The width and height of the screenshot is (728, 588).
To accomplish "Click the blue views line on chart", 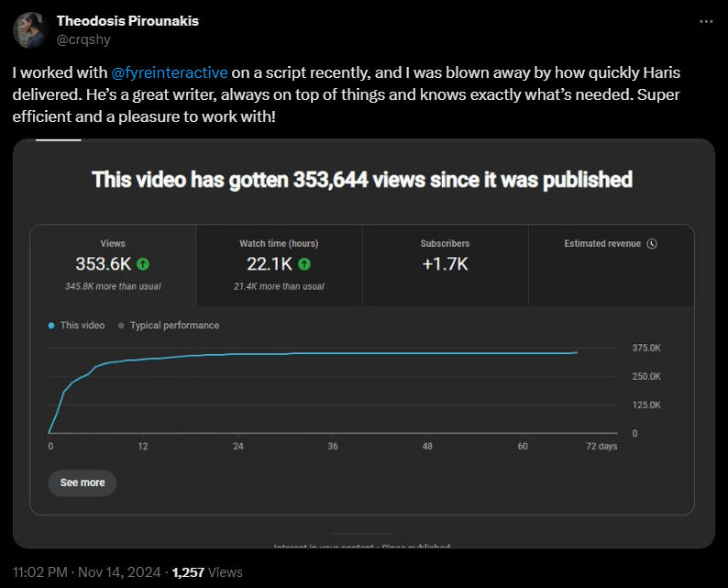I will pyautogui.click(x=367, y=353).
